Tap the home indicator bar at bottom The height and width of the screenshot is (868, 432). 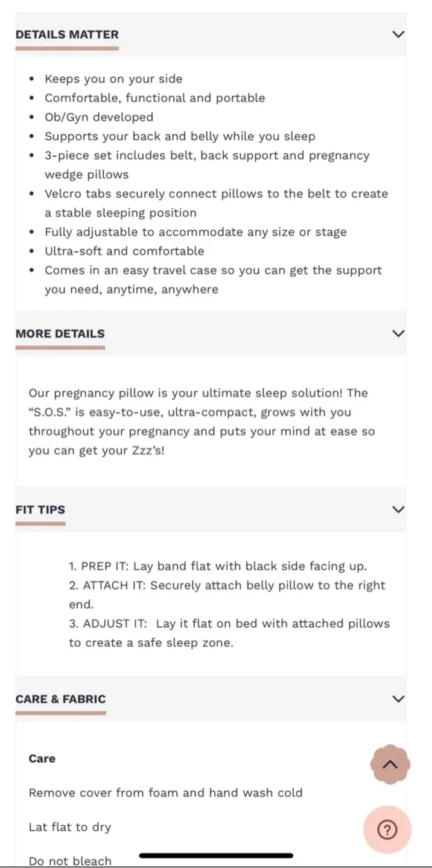click(x=216, y=855)
